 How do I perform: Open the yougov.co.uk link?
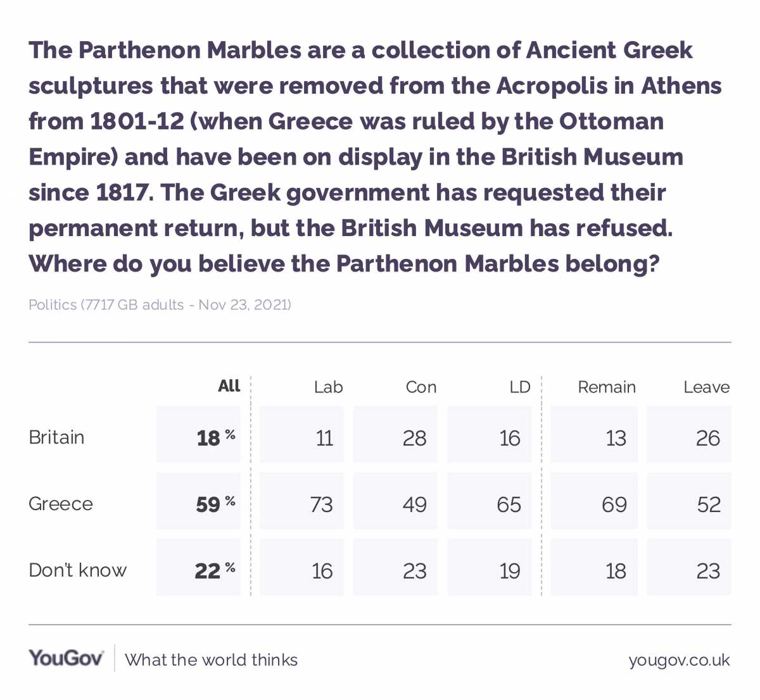[x=679, y=660]
